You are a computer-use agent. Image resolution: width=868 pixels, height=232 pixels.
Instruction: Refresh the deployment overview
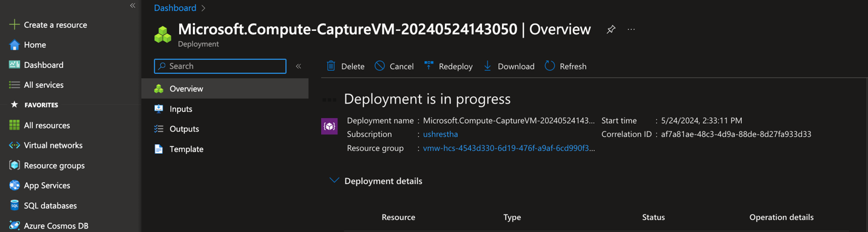(565, 66)
